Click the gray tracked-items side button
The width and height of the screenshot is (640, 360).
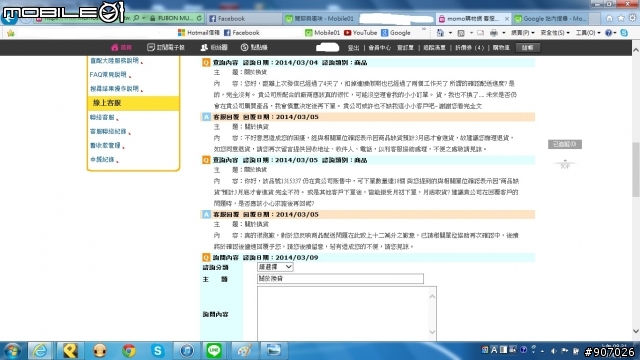(565, 144)
